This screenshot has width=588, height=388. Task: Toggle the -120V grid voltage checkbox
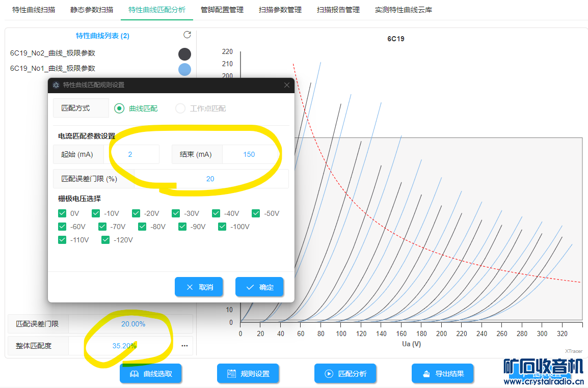[105, 239]
